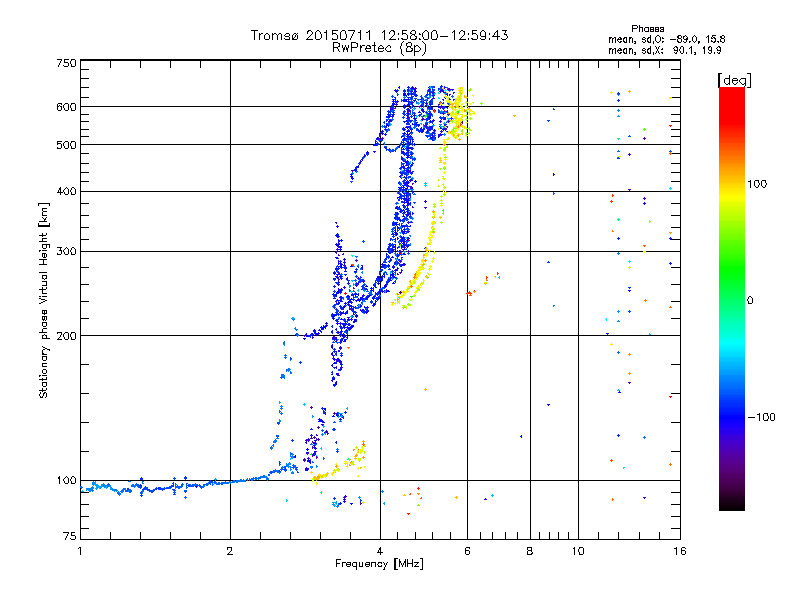
Task: Click the x-axis tick label '6'
Action: click(467, 551)
